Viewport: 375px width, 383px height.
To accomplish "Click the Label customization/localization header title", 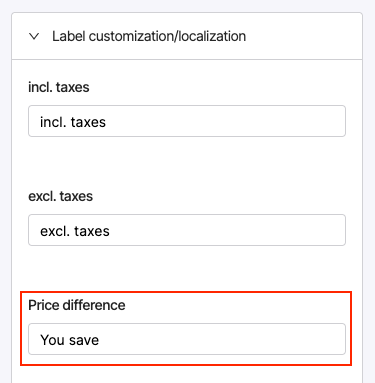I will (x=149, y=36).
